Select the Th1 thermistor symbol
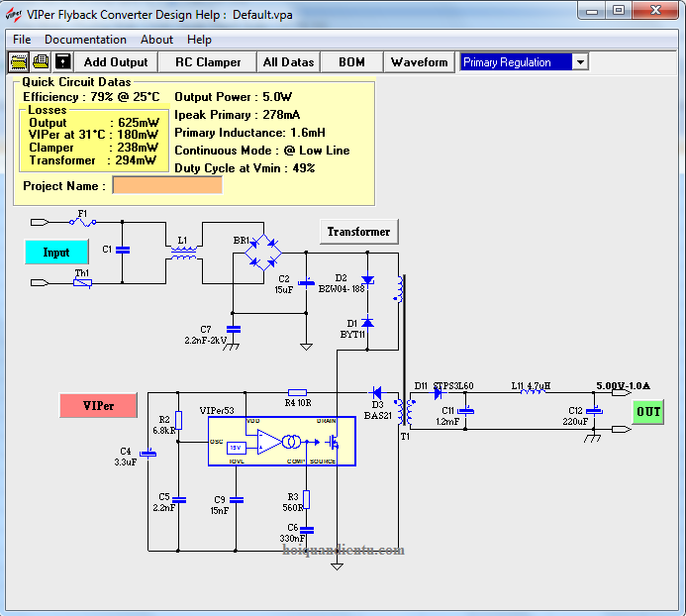Viewport: 686px width, 616px height. [x=83, y=283]
